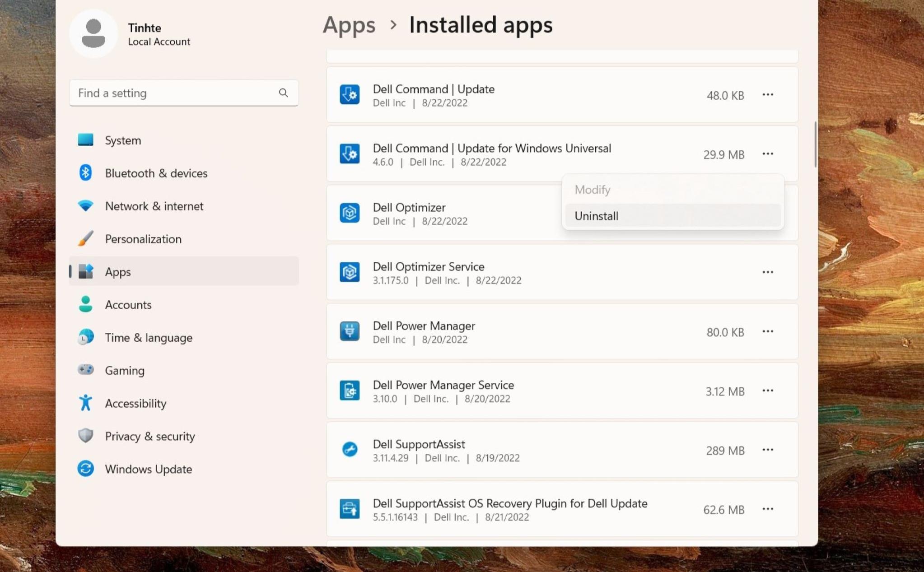Image resolution: width=924 pixels, height=572 pixels.
Task: Click the installed apps list scrollbar
Action: (x=815, y=144)
